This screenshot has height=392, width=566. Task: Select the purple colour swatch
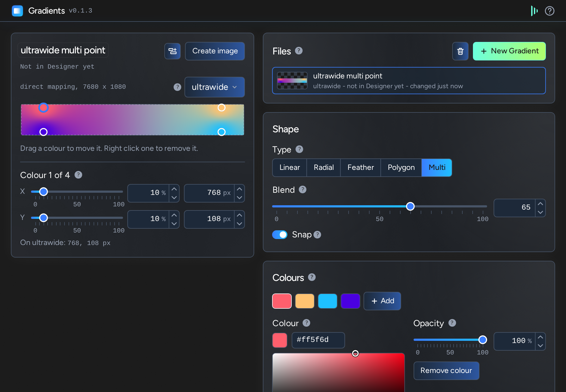click(350, 301)
